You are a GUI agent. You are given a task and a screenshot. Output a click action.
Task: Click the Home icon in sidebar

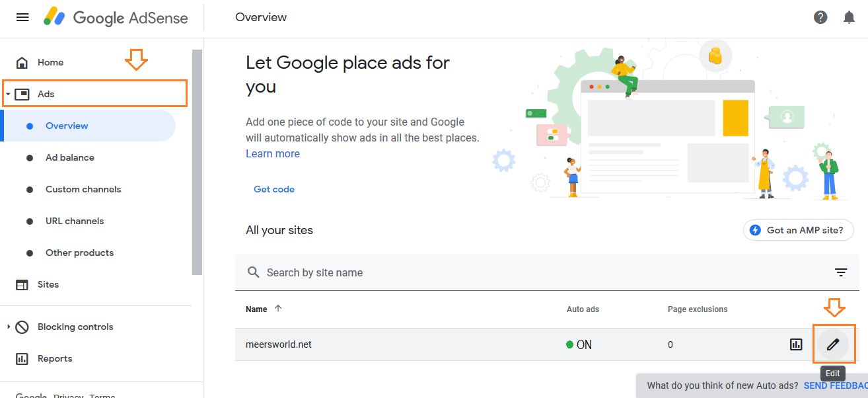click(x=22, y=61)
